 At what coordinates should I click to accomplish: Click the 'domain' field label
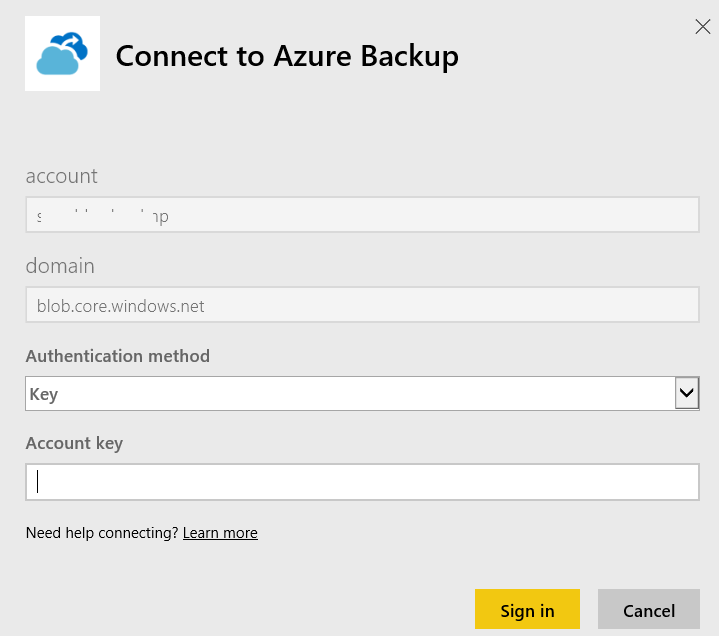tap(60, 266)
